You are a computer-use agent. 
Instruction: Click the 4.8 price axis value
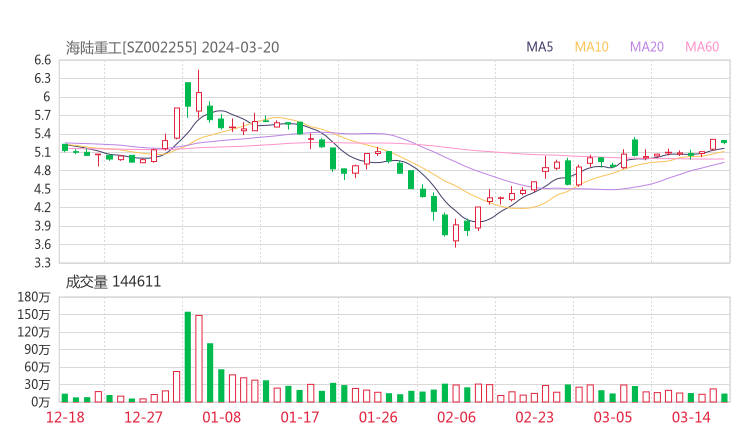(42, 170)
